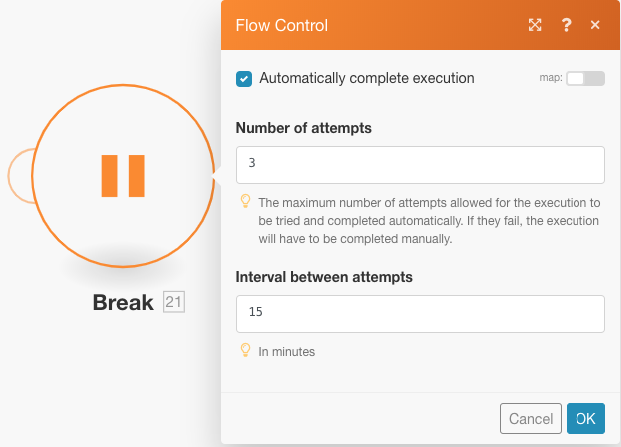Expand the Flow Control dialog to fullscreen

click(535, 25)
